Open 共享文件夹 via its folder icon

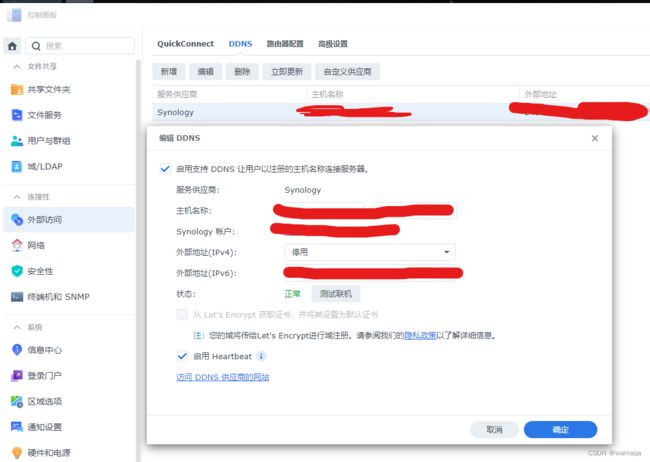click(17, 89)
